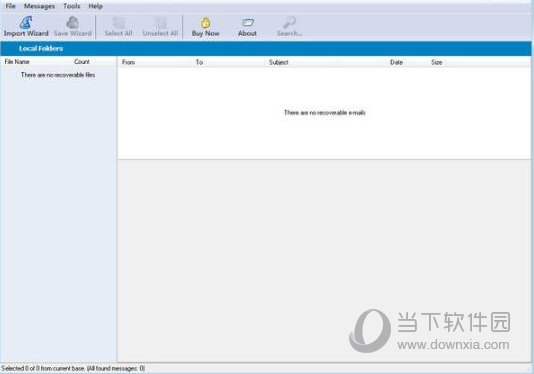Click the Unselect All toolbar icon
The height and width of the screenshot is (374, 534).
tap(160, 27)
